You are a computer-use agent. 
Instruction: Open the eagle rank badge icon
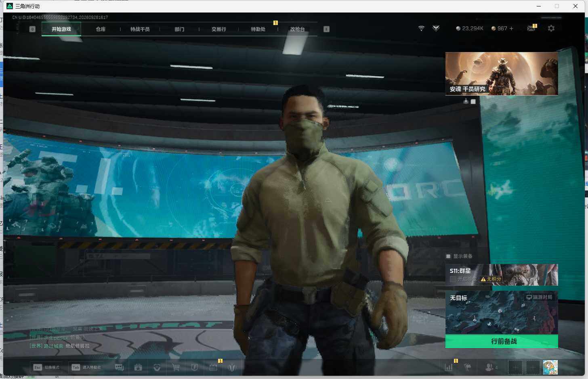436,28
